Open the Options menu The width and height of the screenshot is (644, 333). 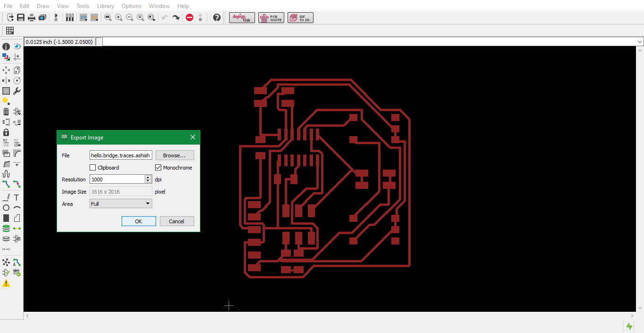pyautogui.click(x=132, y=6)
